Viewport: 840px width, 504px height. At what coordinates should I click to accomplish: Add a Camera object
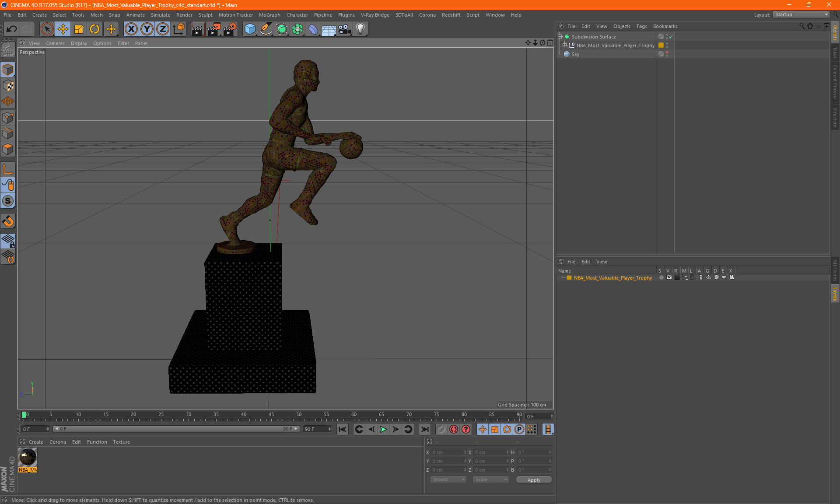(344, 29)
